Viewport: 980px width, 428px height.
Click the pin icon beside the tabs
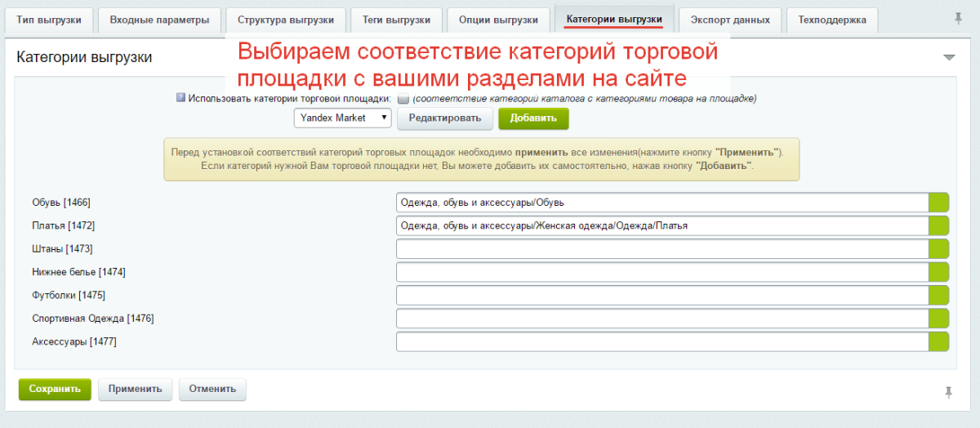coord(958,19)
